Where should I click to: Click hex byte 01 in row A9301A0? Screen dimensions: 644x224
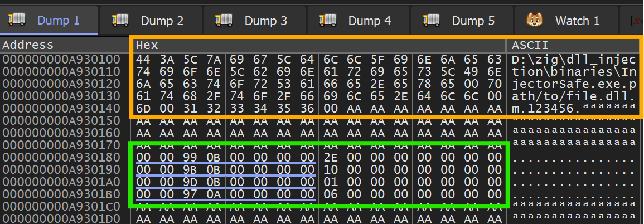(x=331, y=182)
